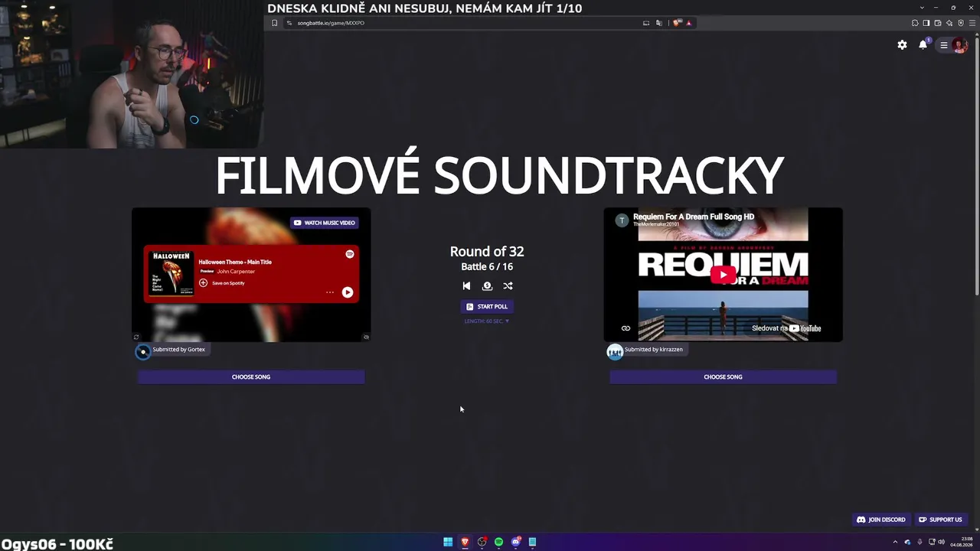Viewport: 980px width, 551px height.
Task: Open the Brave Leo AI icon
Action: pos(949,23)
